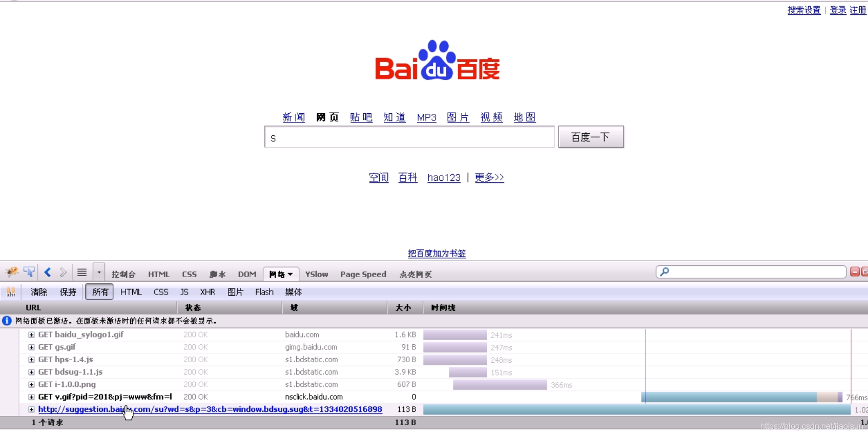The height and width of the screenshot is (436, 868).
Task: Click the search magnifier in the Firebug search box
Action: 665,272
